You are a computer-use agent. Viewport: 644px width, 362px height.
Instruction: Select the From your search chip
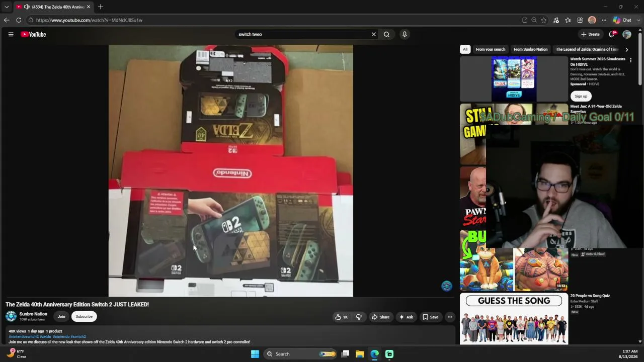point(491,49)
